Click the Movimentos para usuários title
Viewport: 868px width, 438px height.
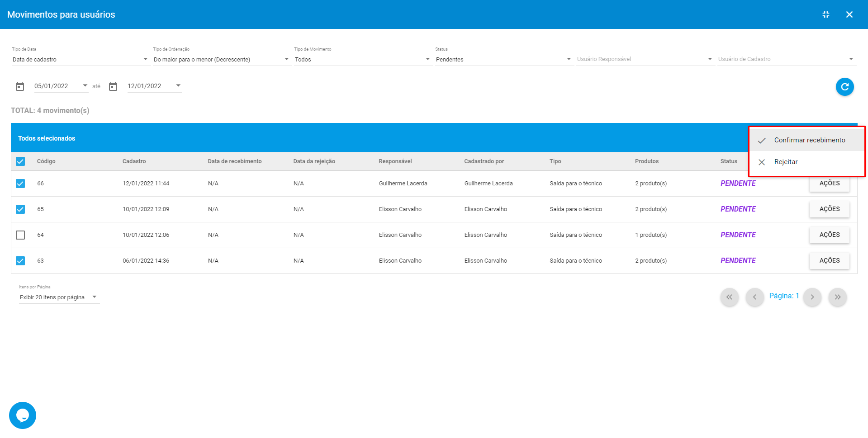pyautogui.click(x=61, y=14)
